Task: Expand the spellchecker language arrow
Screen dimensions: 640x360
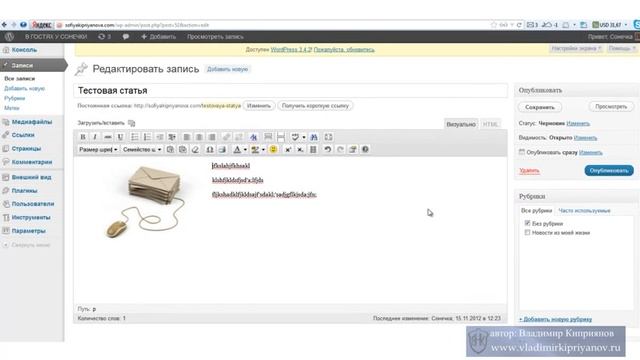Action: point(304,137)
